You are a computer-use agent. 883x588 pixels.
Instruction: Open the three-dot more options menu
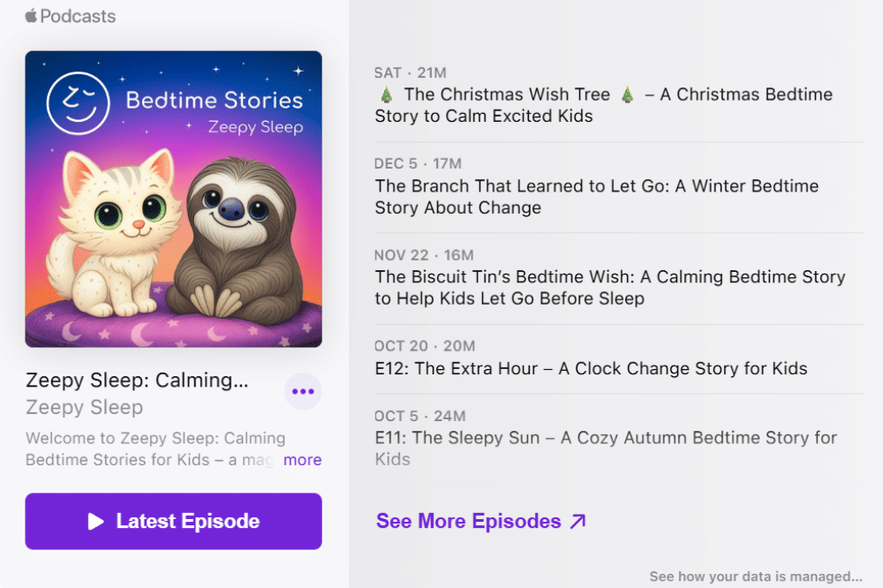pos(303,392)
